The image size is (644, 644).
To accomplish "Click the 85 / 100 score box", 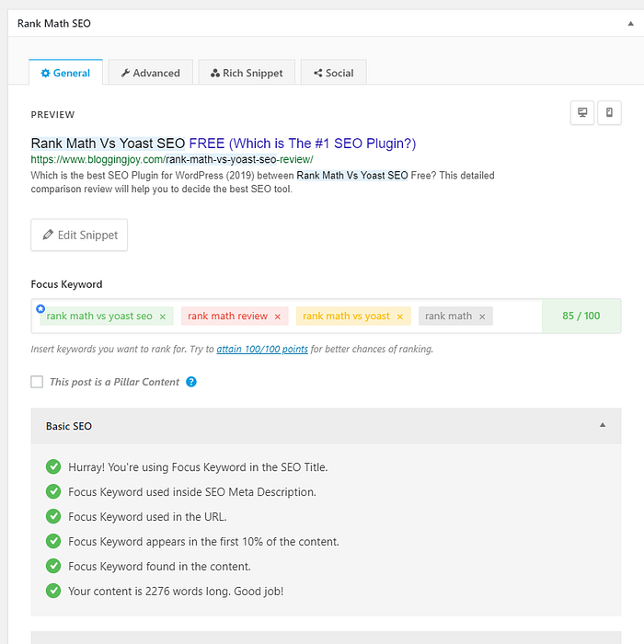I will point(581,316).
